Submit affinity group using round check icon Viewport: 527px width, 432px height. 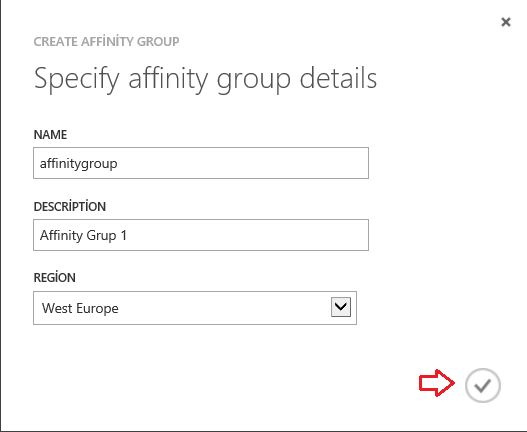(483, 385)
